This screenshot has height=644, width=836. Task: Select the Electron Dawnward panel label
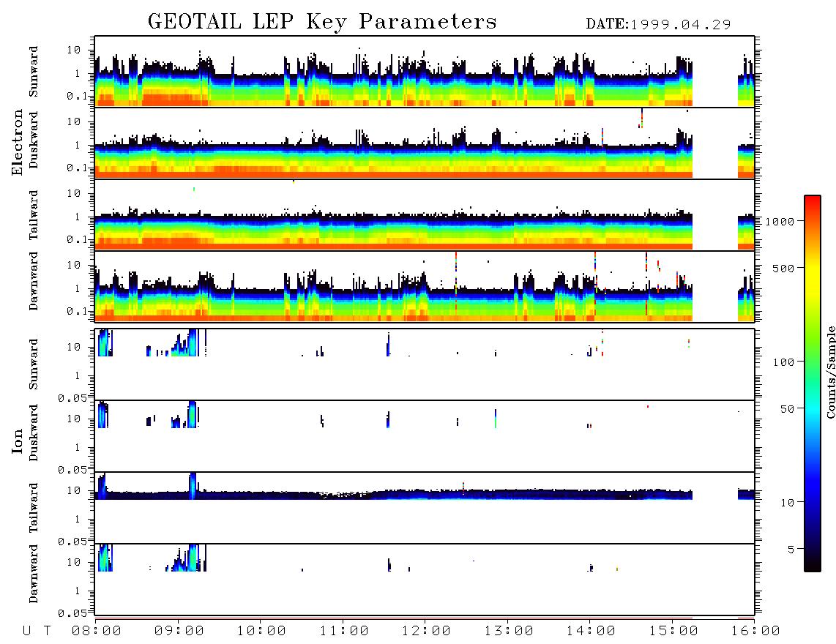[x=34, y=281]
